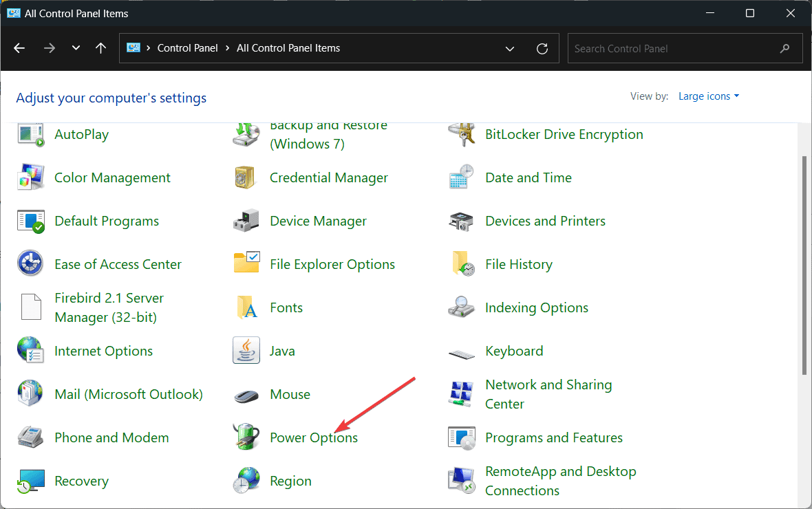812x509 pixels.
Task: Open the Programs and Features icon
Action: tap(462, 438)
